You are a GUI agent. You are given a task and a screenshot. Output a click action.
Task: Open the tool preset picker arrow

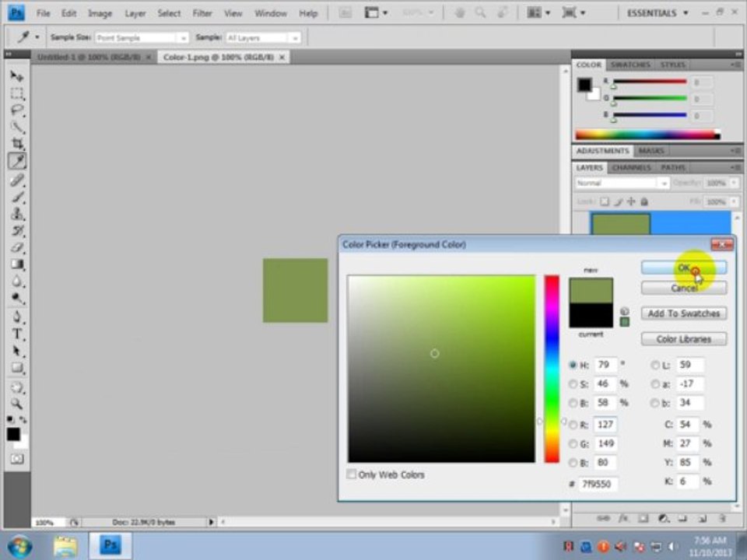tap(37, 37)
